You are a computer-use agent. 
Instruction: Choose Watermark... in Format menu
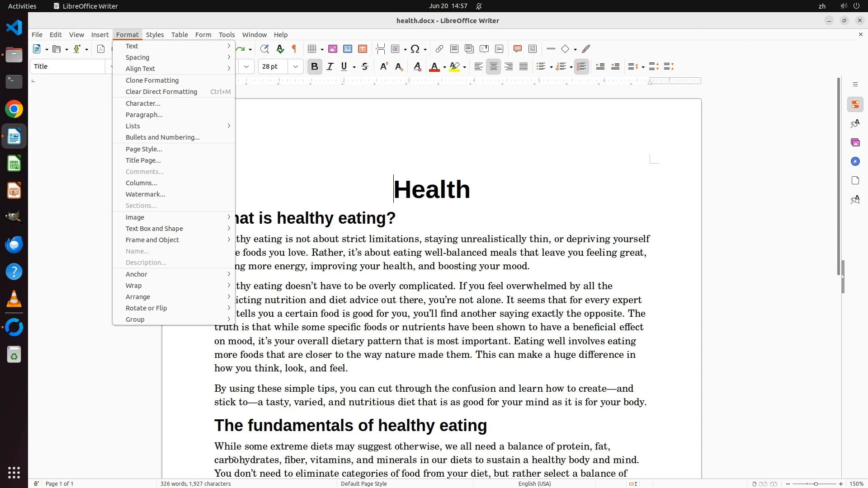click(x=145, y=194)
